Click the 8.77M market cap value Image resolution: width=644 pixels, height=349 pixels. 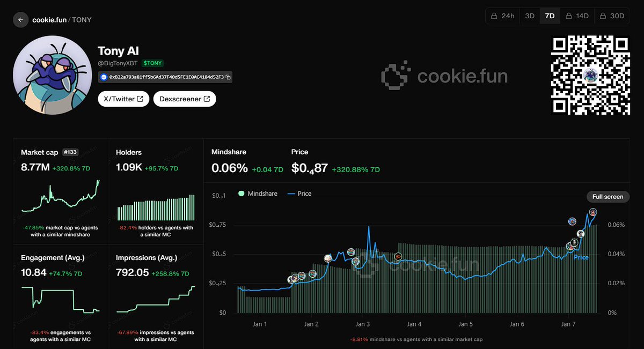[x=35, y=168]
